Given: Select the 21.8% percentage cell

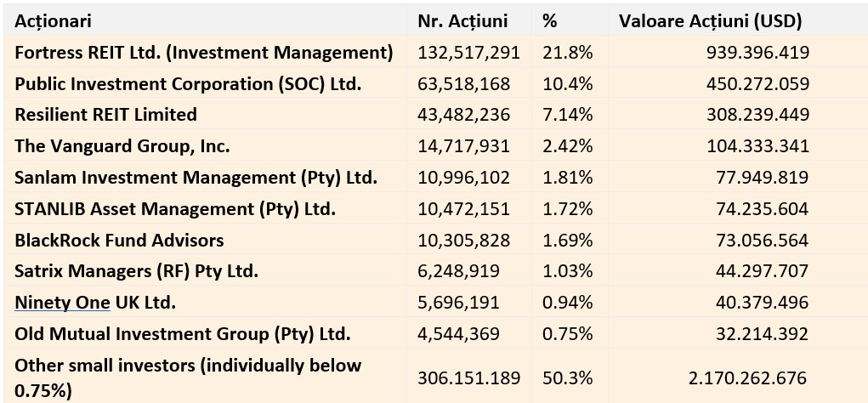Looking at the screenshot, I should click(567, 53).
